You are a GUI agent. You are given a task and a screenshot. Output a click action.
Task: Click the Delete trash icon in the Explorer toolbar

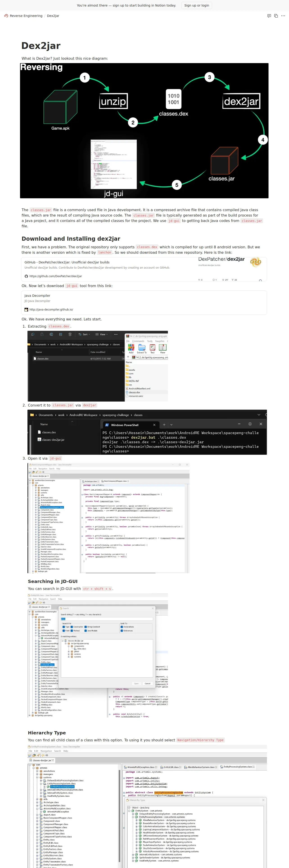tap(70, 335)
